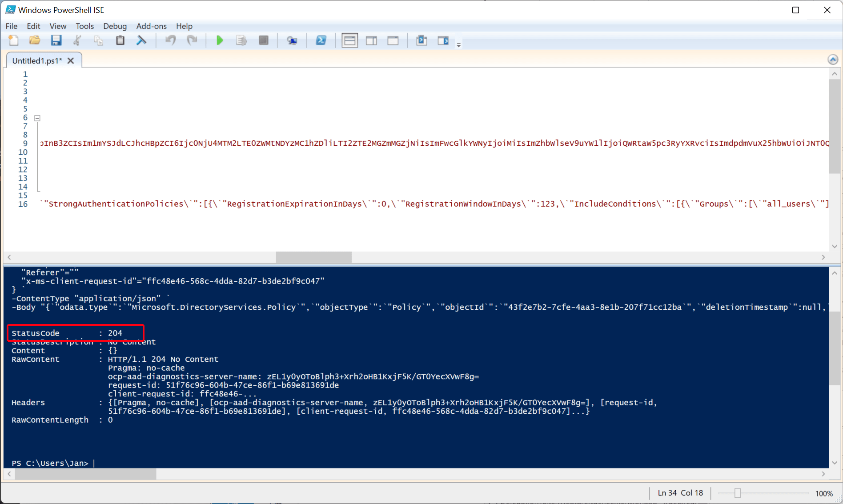843x504 pixels.
Task: Click the Run Selection icon
Action: [x=241, y=40]
